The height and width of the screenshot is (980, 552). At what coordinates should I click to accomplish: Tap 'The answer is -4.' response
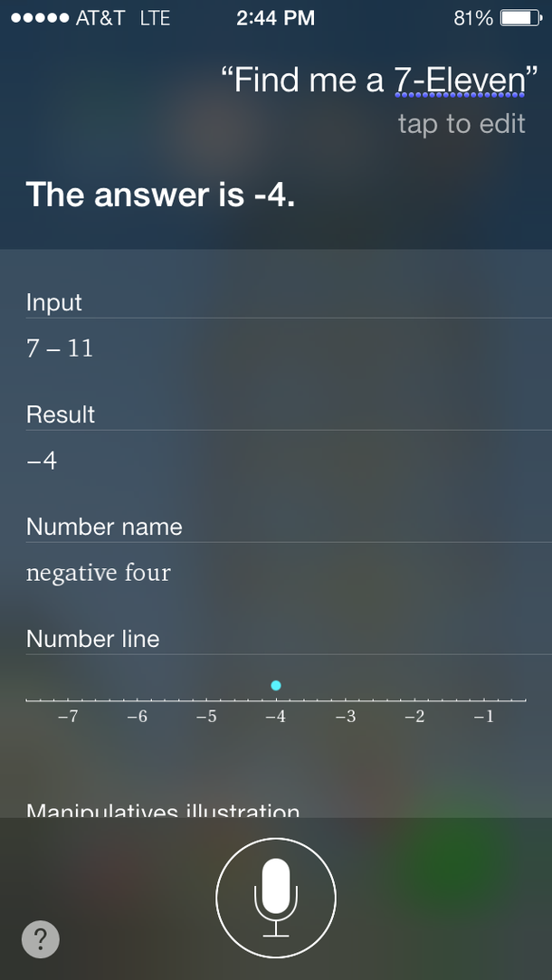[x=160, y=195]
